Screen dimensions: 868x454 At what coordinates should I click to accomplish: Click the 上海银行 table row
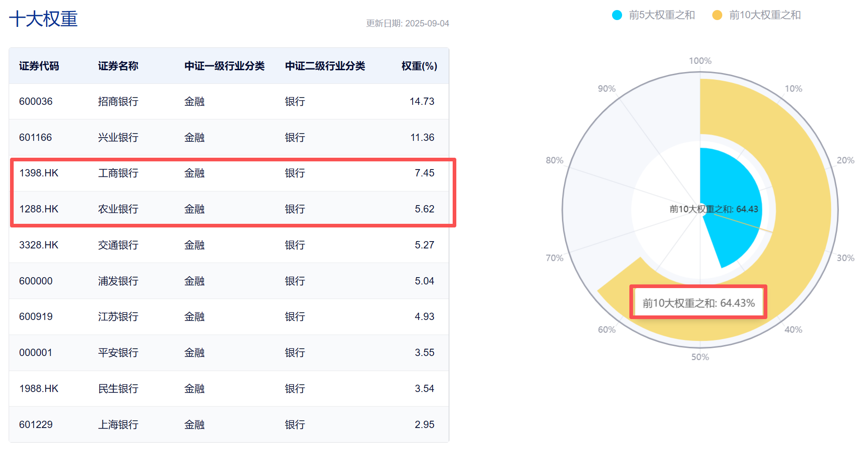point(229,424)
